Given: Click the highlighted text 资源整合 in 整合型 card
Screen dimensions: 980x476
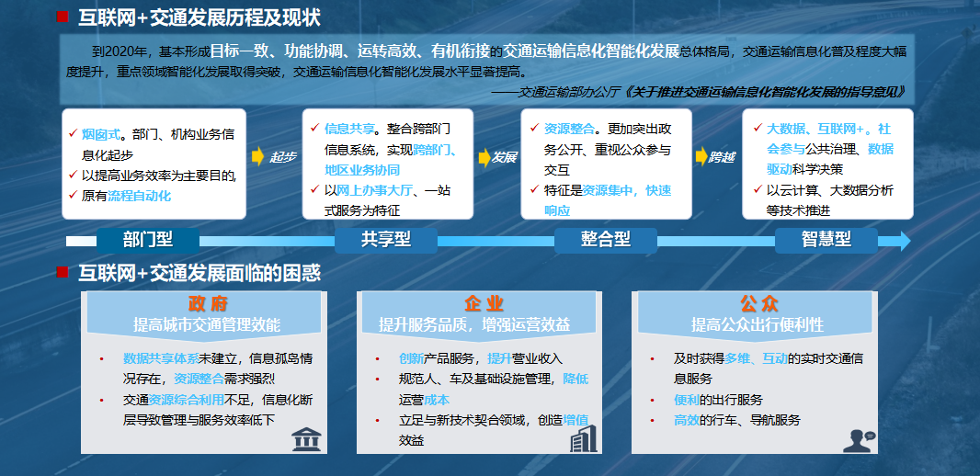Looking at the screenshot, I should coord(569,130).
